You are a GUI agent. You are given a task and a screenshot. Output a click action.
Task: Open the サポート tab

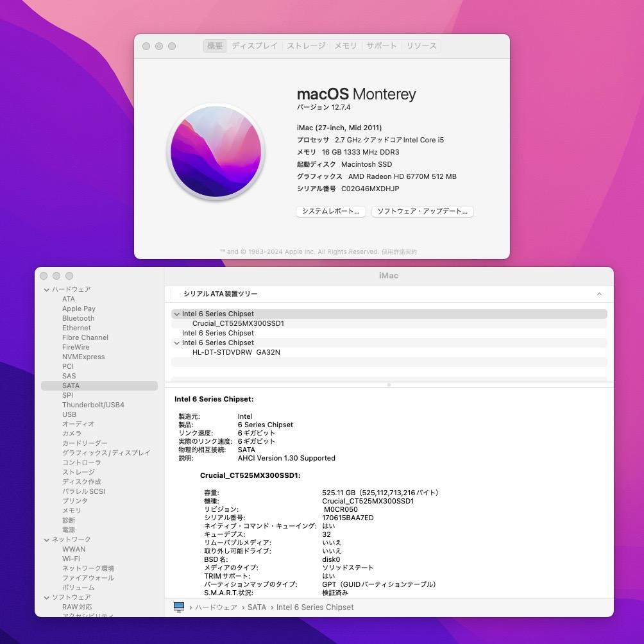[380, 46]
